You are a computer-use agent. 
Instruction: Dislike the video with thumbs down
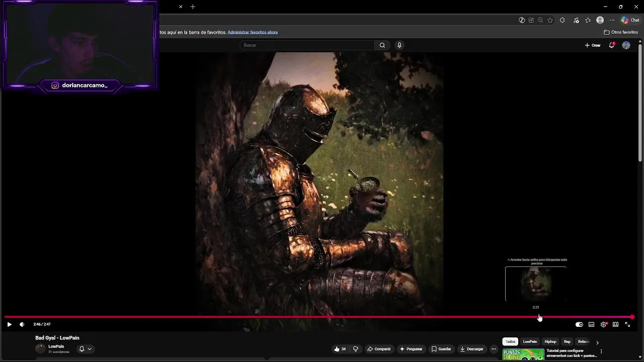click(356, 349)
